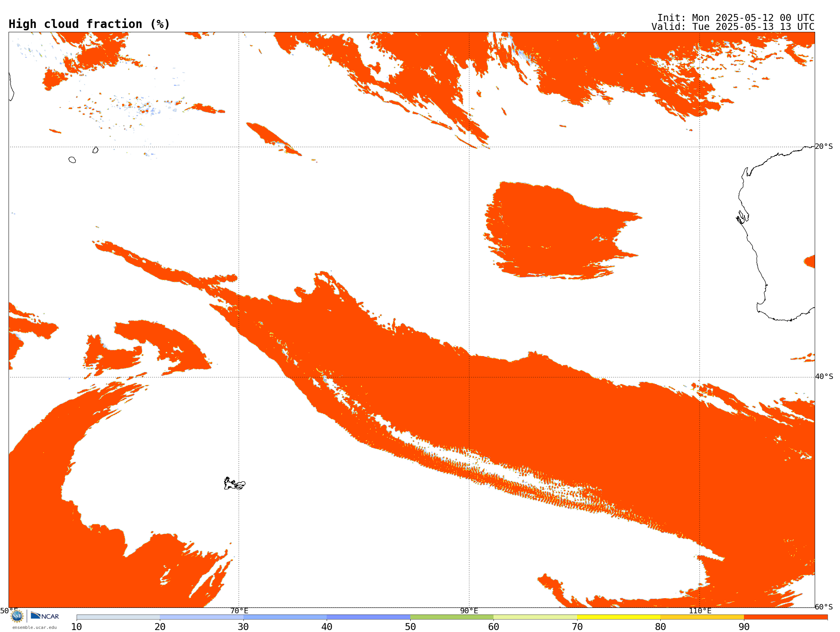
Task: Click the 60-70 pale yellow-green colorbar segment
Action: pyautogui.click(x=535, y=617)
